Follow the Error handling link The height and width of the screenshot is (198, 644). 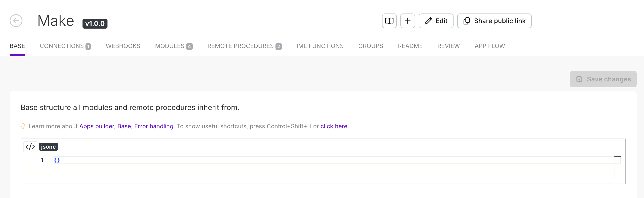(x=154, y=126)
